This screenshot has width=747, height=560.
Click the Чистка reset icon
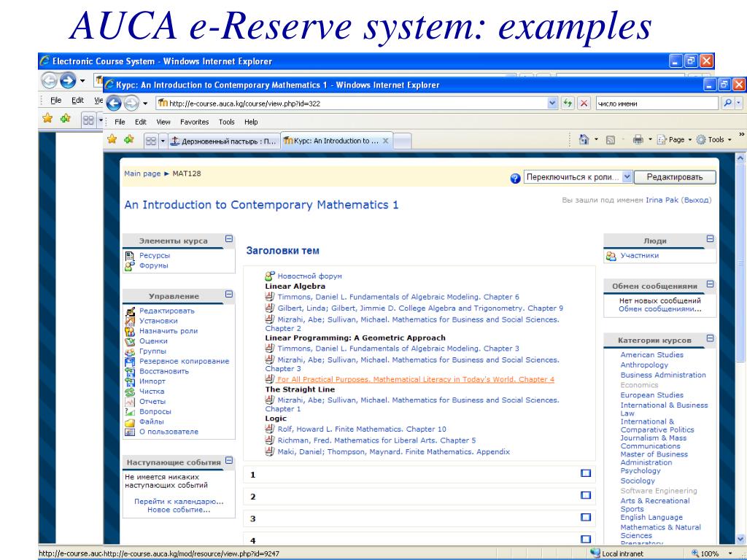(x=130, y=392)
